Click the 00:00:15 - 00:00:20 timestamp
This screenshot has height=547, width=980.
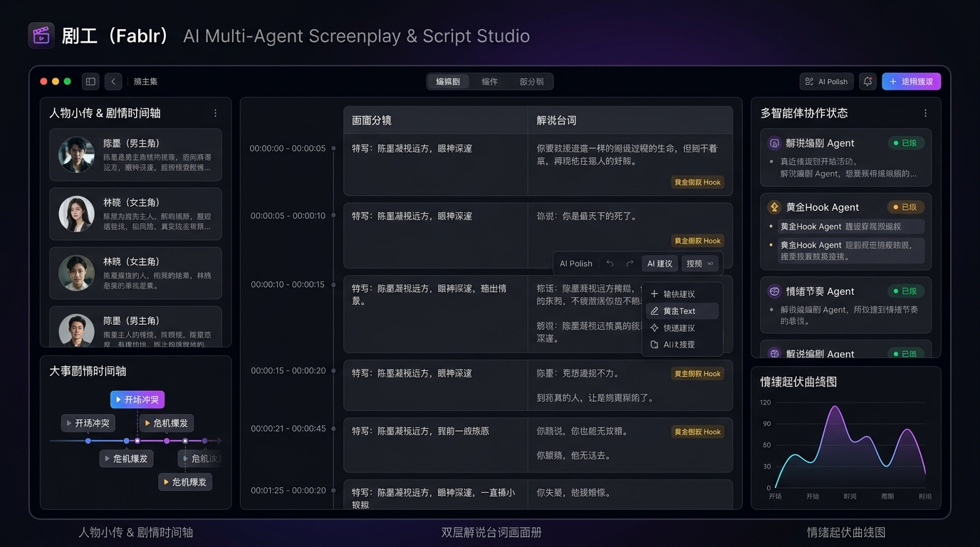(x=288, y=371)
